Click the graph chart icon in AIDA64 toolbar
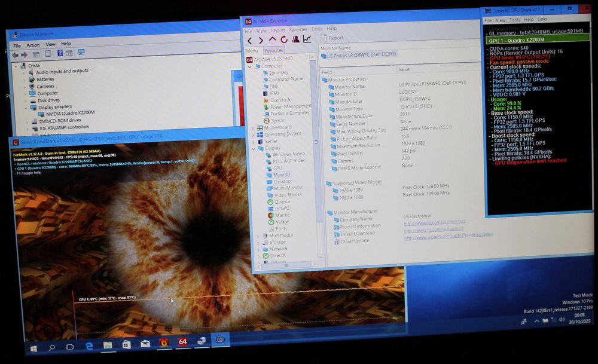This screenshot has width=598, height=364. (x=307, y=38)
